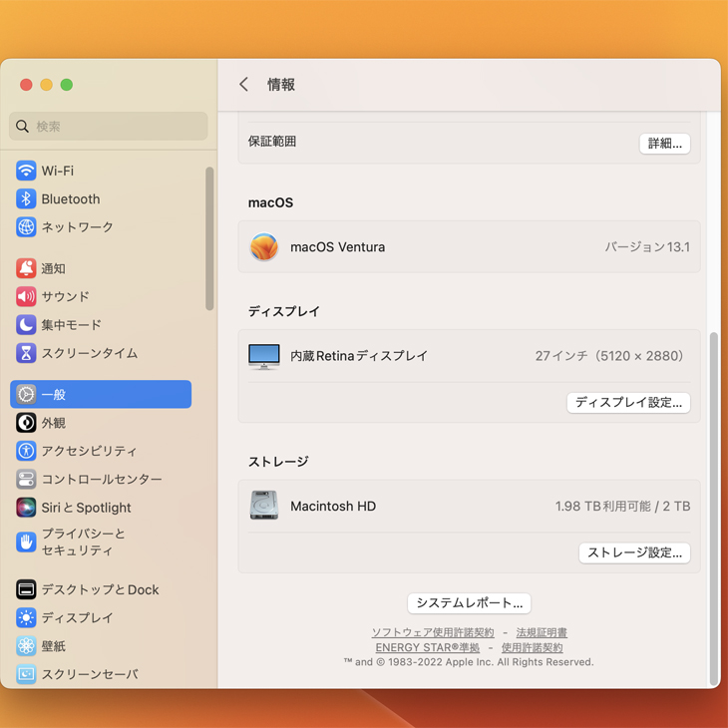This screenshot has height=728, width=728.
Task: Open ネットワーク globe icon
Action: pos(26,227)
